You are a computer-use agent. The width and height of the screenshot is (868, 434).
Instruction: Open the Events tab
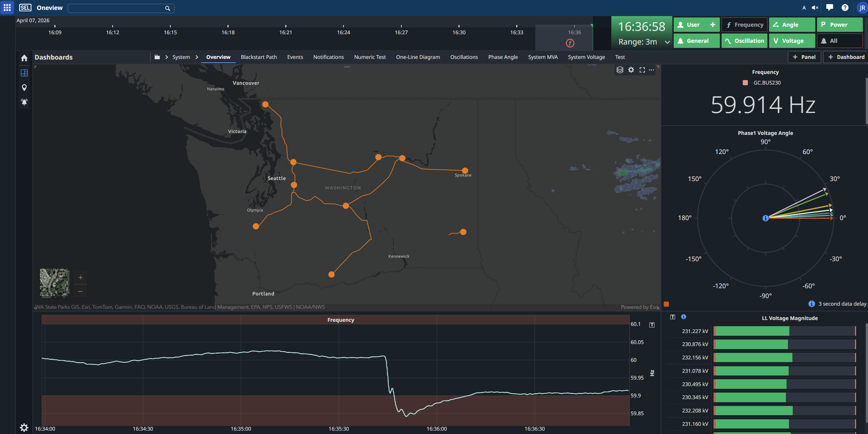[295, 57]
